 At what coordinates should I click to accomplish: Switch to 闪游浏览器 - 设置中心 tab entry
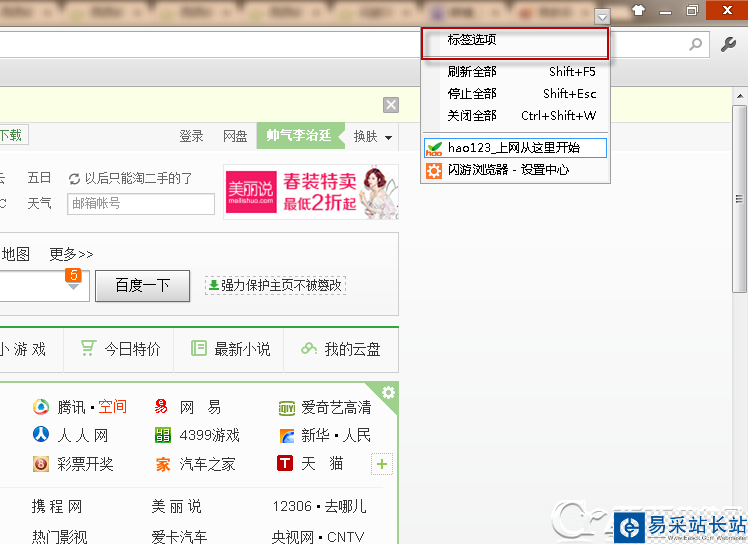[515, 170]
